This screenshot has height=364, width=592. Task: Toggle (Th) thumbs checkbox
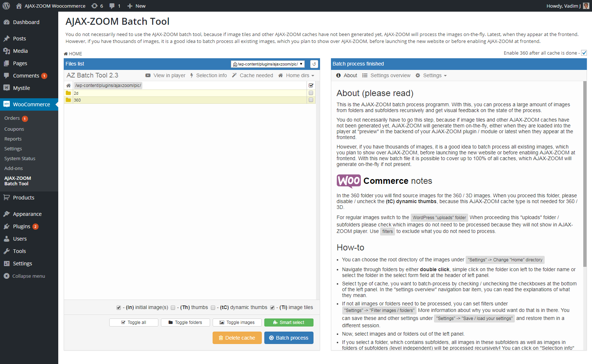tap(173, 308)
